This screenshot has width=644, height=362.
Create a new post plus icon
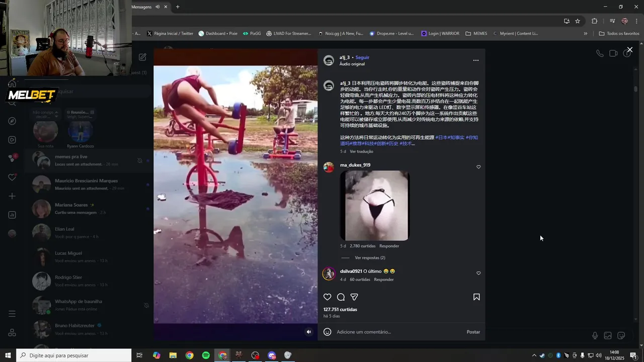pyautogui.click(x=12, y=196)
